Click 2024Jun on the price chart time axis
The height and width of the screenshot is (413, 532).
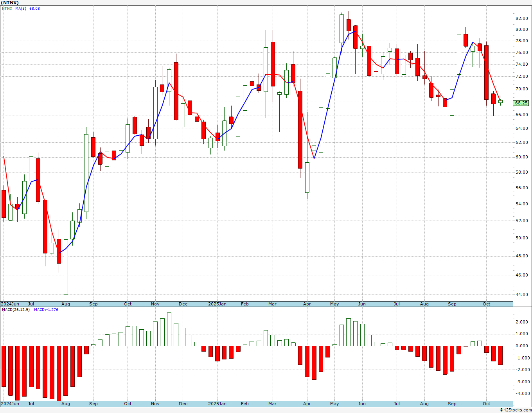(x=10, y=304)
